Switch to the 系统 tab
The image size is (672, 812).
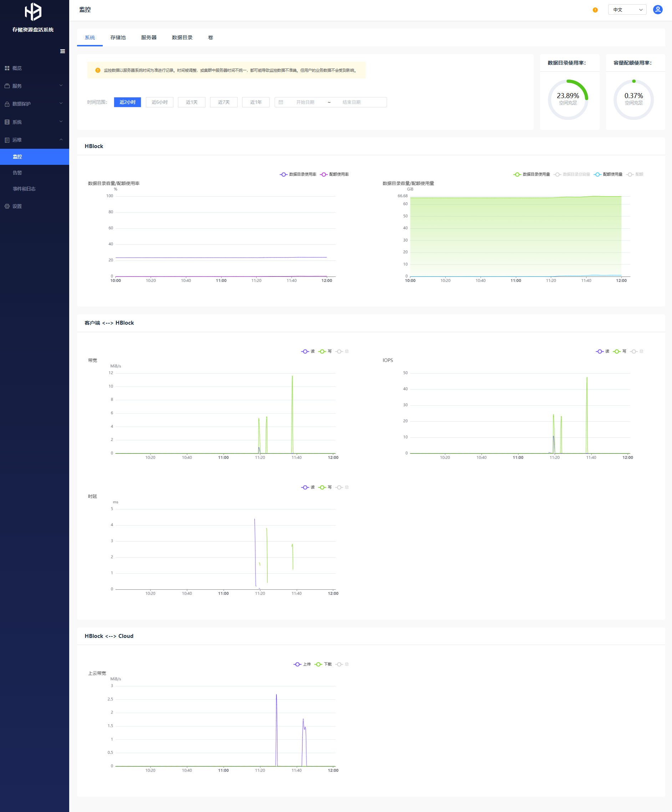[x=90, y=37]
